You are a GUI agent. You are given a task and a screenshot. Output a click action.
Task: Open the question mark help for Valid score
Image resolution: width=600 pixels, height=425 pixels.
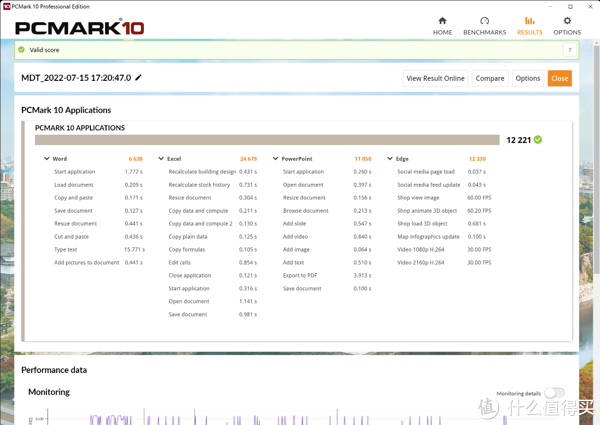point(570,50)
